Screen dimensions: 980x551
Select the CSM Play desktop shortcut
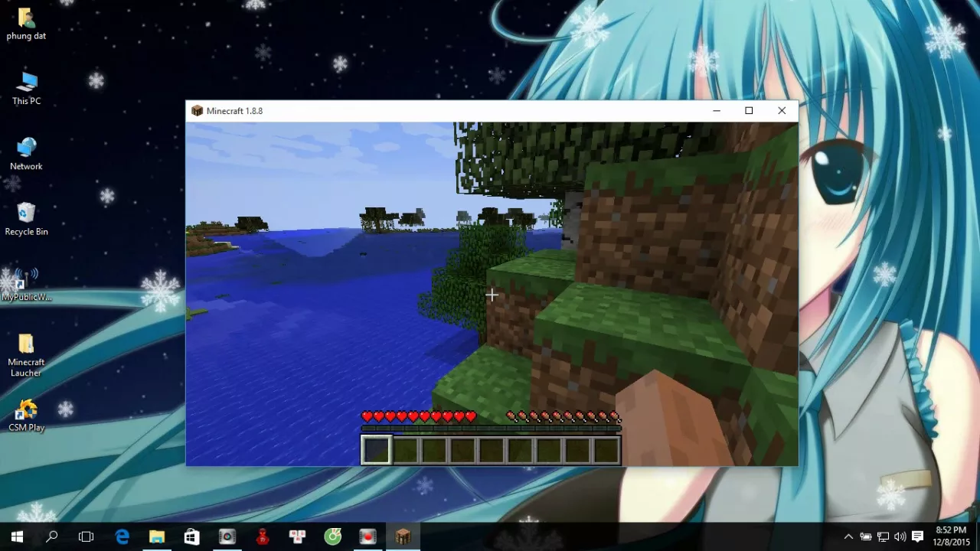(26, 416)
